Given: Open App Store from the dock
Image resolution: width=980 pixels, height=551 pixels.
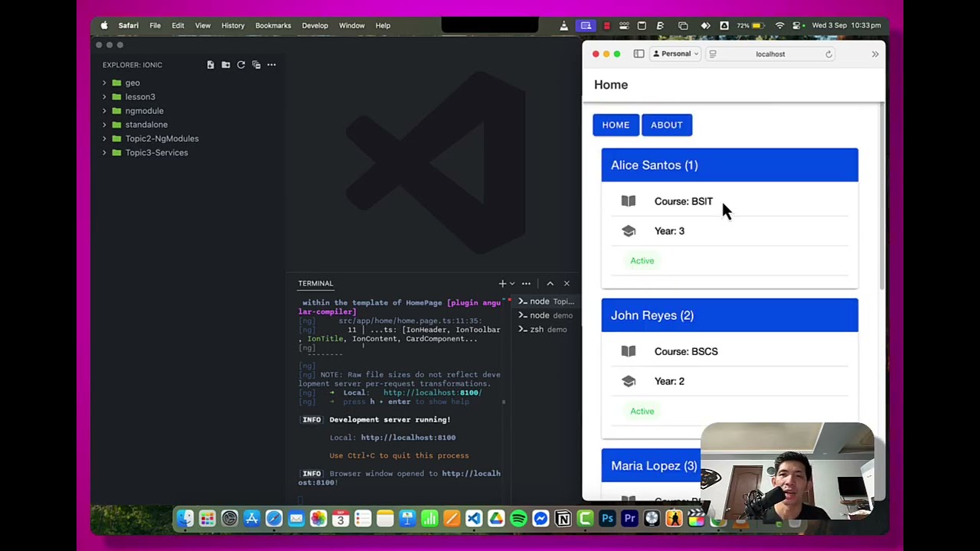Looking at the screenshot, I should coord(252,519).
